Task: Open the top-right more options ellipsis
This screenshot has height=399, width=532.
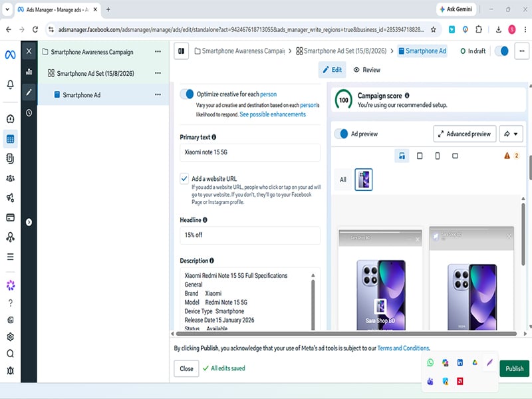Action: click(x=522, y=51)
